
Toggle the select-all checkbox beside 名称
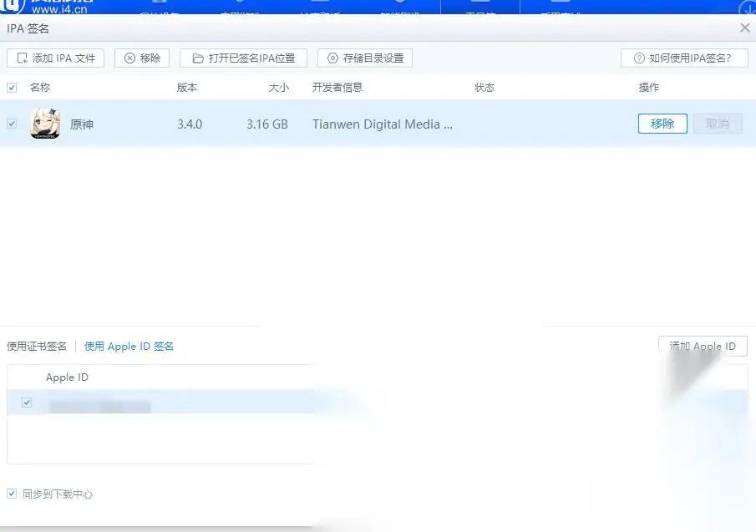(12, 88)
